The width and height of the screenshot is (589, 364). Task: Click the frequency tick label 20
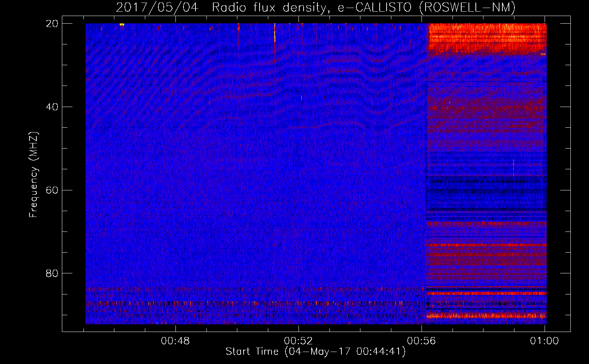[52, 24]
